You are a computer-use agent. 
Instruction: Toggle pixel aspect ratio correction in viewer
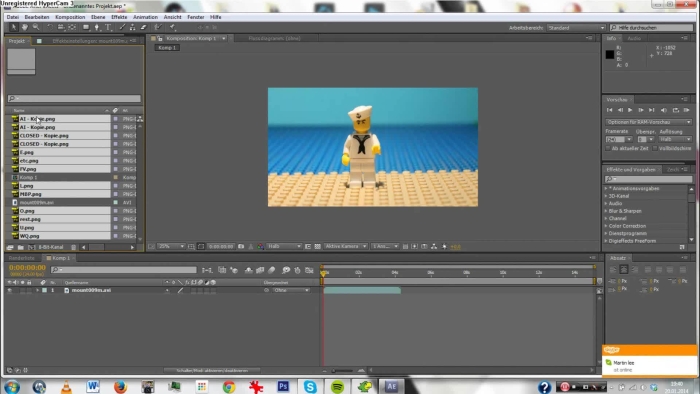pos(405,246)
